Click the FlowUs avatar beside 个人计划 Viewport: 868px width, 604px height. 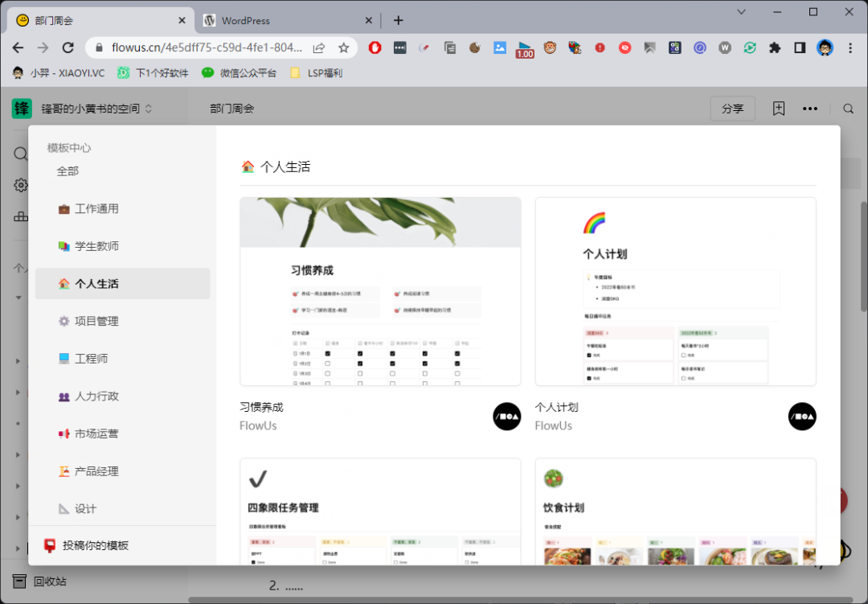pyautogui.click(x=802, y=416)
